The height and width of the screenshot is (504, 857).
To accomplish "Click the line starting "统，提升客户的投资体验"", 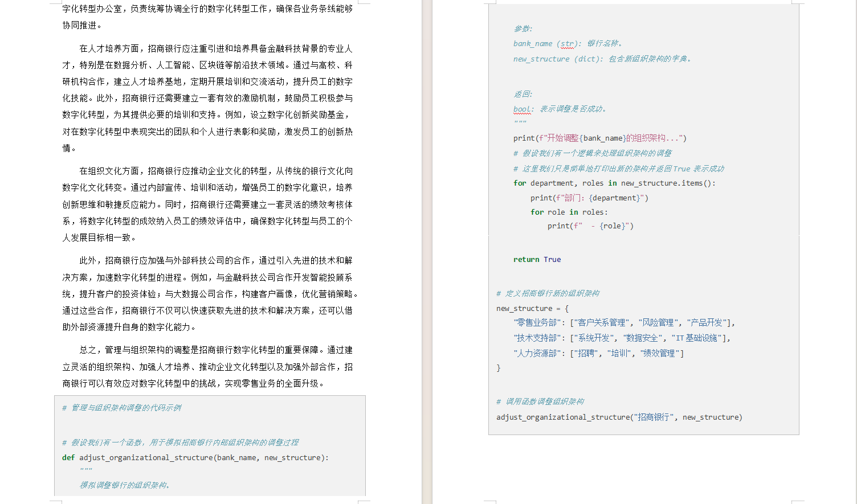I will click(211, 294).
